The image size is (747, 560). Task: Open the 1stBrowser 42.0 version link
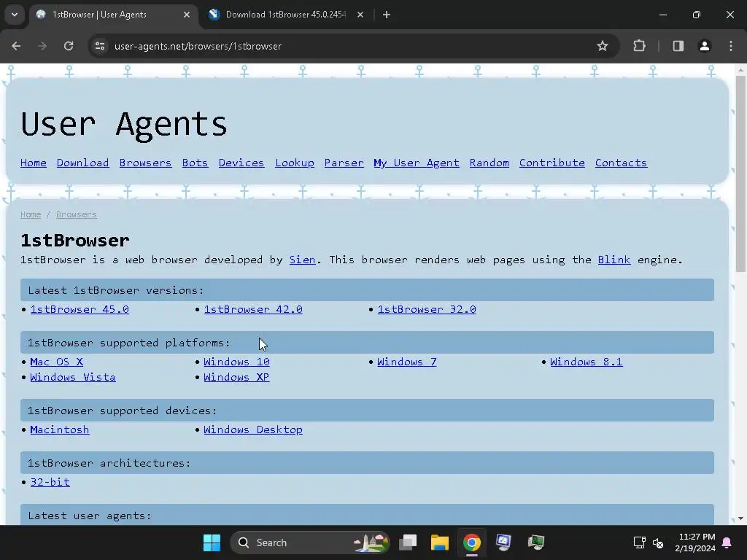[x=253, y=309]
